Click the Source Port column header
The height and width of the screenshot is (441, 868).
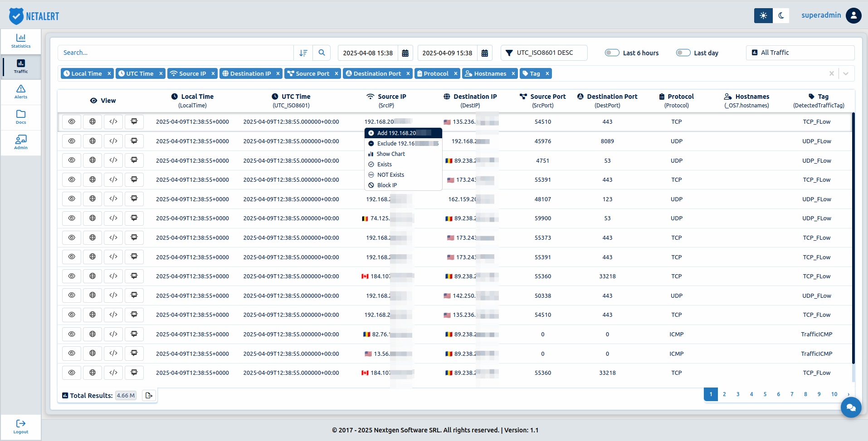click(x=543, y=101)
